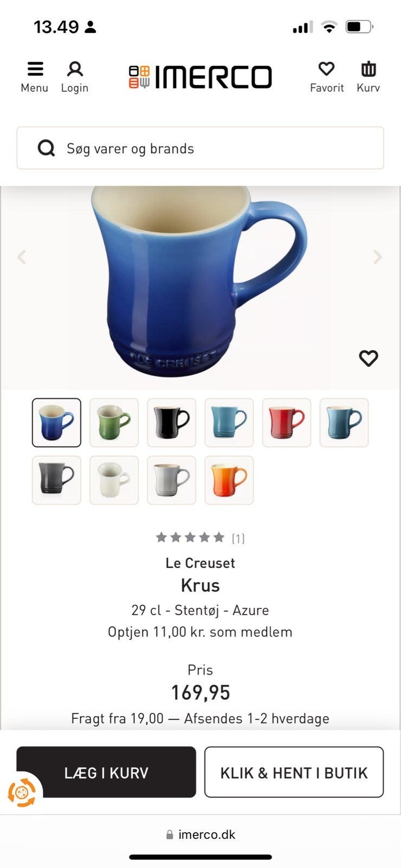Tap the search magnifier icon
This screenshot has width=401, height=868.
pyautogui.click(x=46, y=148)
